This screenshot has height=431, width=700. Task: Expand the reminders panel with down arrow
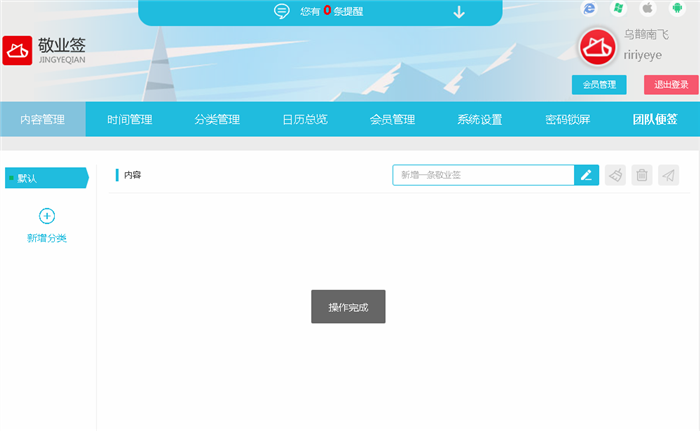[459, 12]
